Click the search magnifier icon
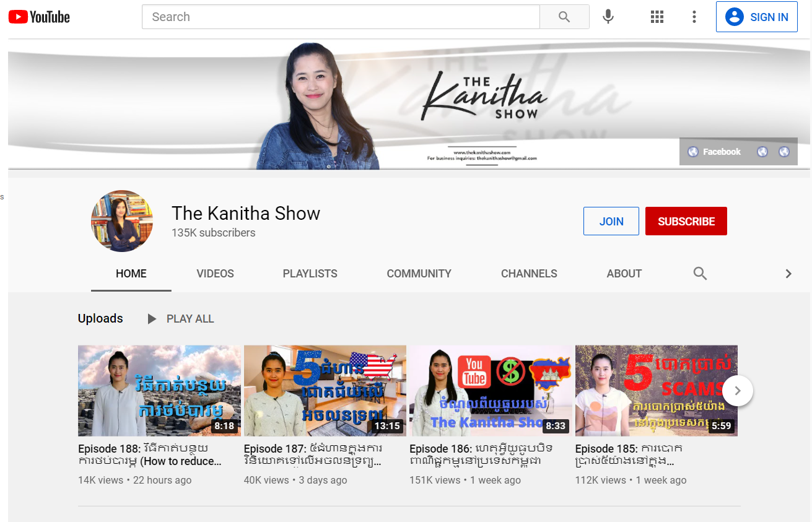Image resolution: width=812 pixels, height=522 pixels. 564,17
